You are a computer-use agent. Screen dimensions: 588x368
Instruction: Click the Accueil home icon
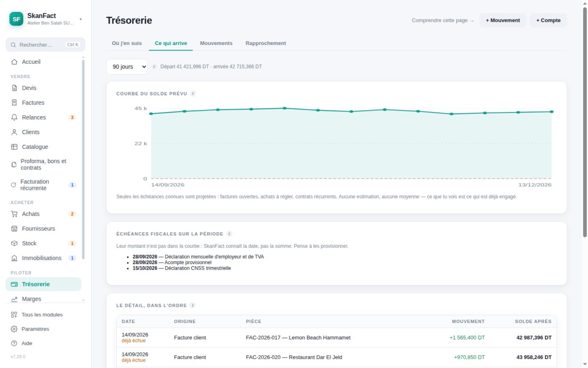14,62
